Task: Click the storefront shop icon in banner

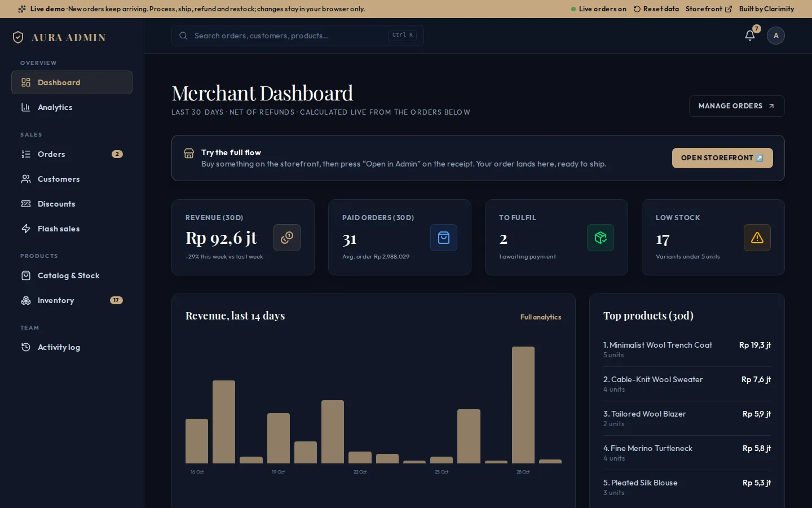Action: pyautogui.click(x=189, y=154)
